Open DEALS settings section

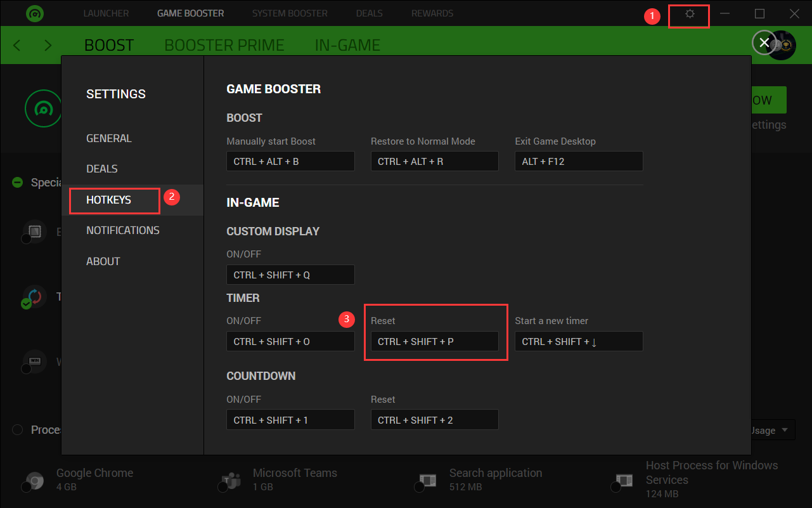point(102,169)
